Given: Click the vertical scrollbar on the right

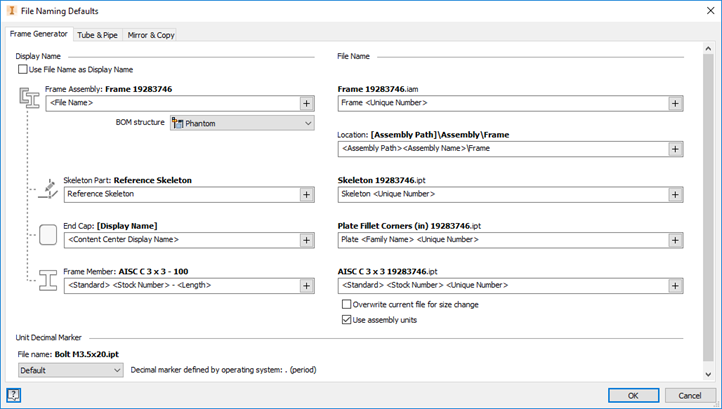Looking at the screenshot, I should point(709,200).
